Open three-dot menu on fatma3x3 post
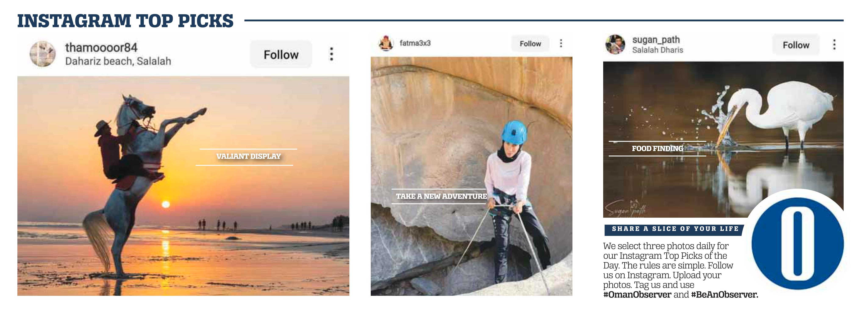Screen dimensions: 868x310 pos(561,43)
